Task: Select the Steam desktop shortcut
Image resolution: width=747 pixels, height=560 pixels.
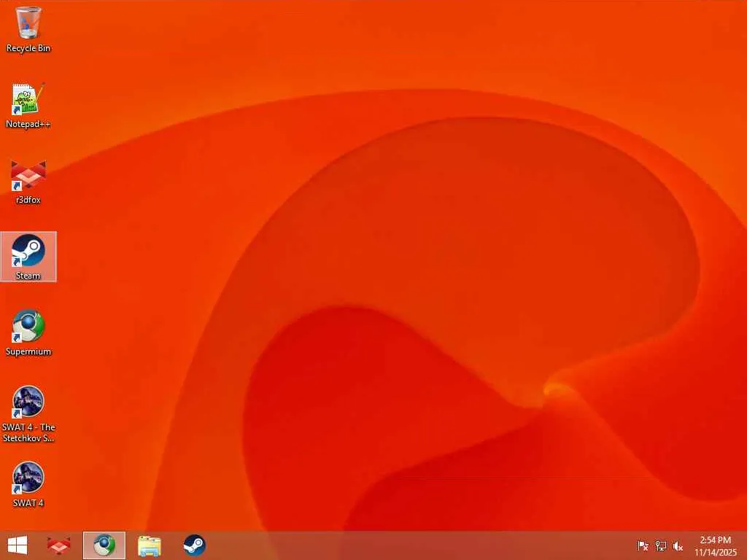Action: (x=28, y=257)
